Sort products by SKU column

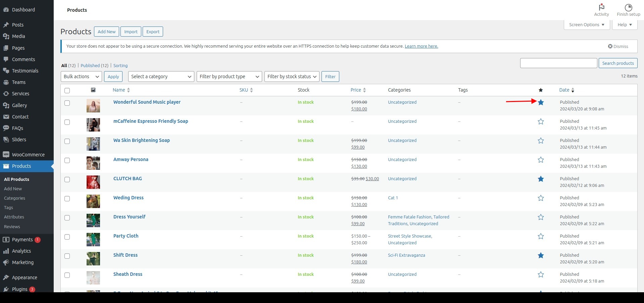pos(246,90)
